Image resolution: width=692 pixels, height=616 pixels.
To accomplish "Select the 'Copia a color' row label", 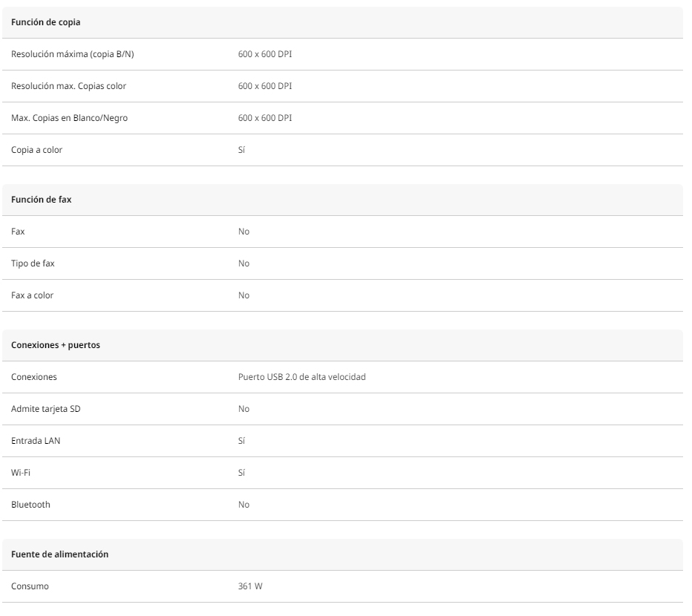I will tap(36, 150).
